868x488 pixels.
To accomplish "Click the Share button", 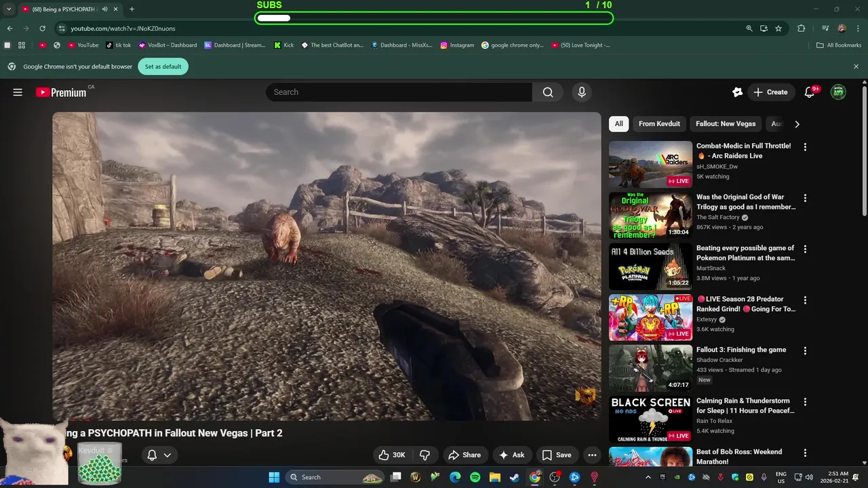I will [x=465, y=455].
